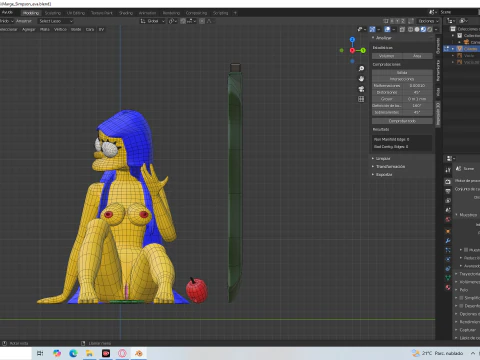Click the Comprobar todo button
The width and height of the screenshot is (480, 360).
coord(402,121)
